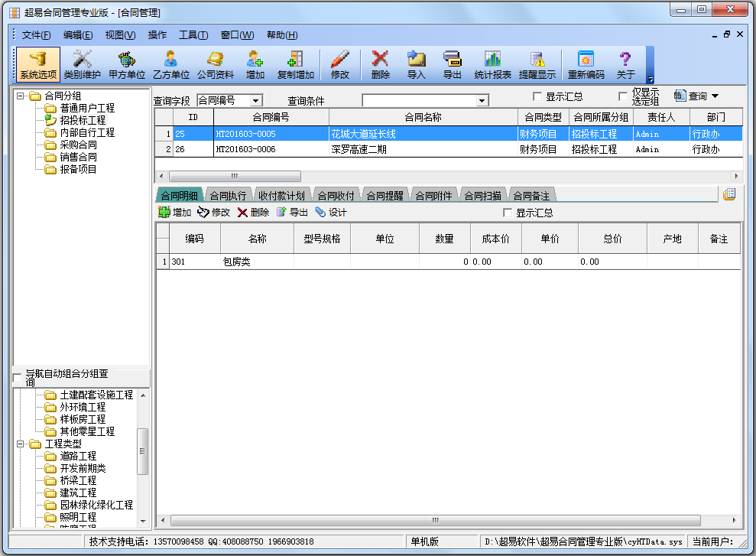Open the 操作 menu
Image resolution: width=756 pixels, height=556 pixels.
coord(157,34)
